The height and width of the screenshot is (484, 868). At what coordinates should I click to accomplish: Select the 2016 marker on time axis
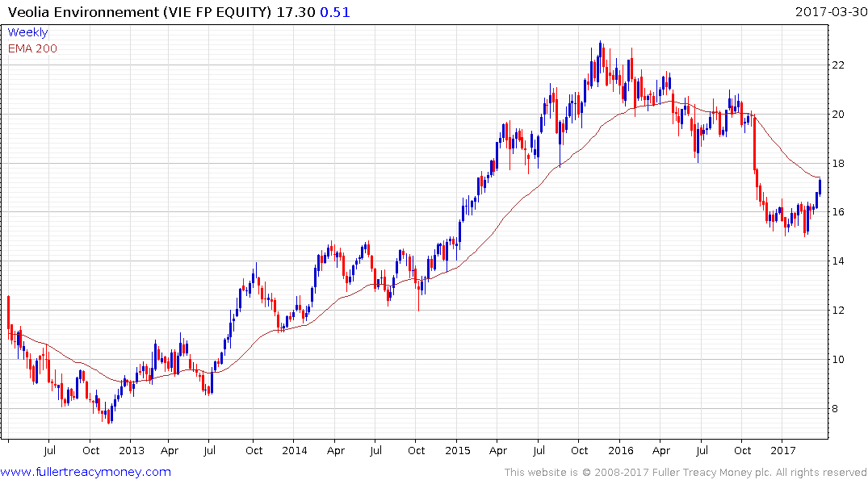(x=620, y=450)
